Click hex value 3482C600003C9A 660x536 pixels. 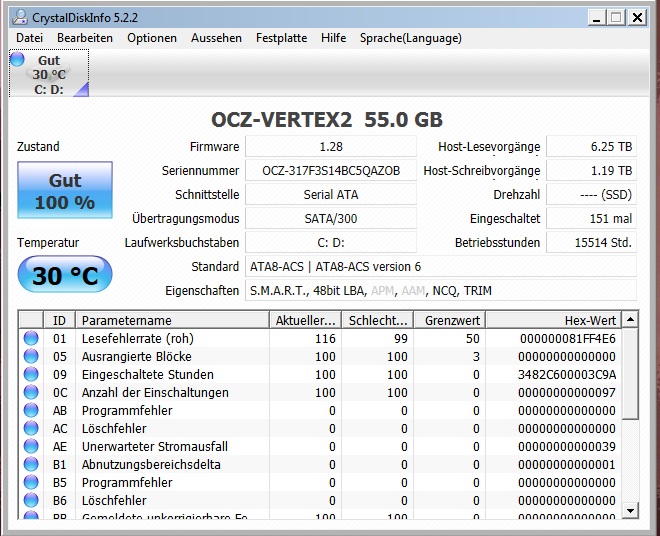coord(567,375)
